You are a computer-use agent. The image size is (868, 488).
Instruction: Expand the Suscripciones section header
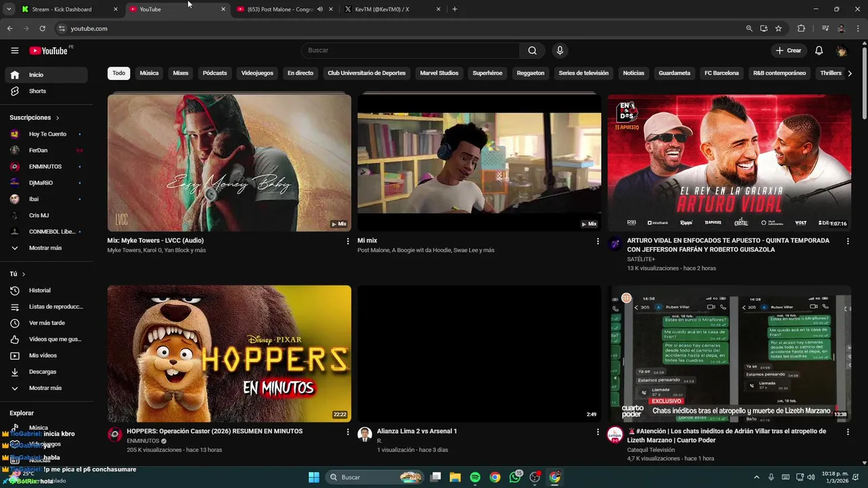tap(35, 118)
